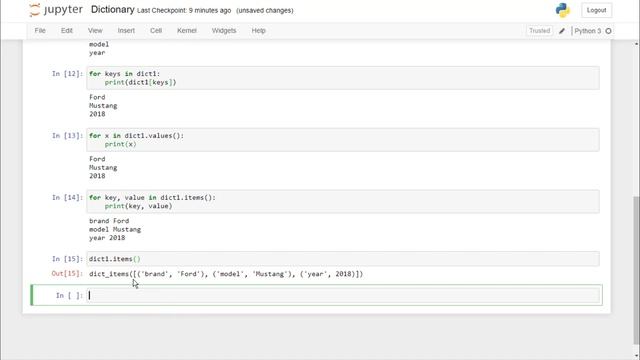Image resolution: width=640 pixels, height=360 pixels.
Task: Click the In [15] prompt label
Action: [67, 259]
